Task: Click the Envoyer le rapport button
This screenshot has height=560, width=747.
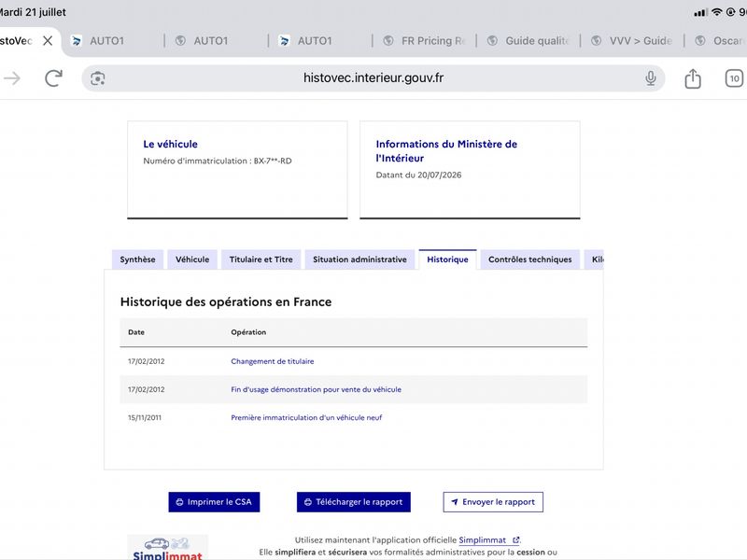Action: [493, 502]
